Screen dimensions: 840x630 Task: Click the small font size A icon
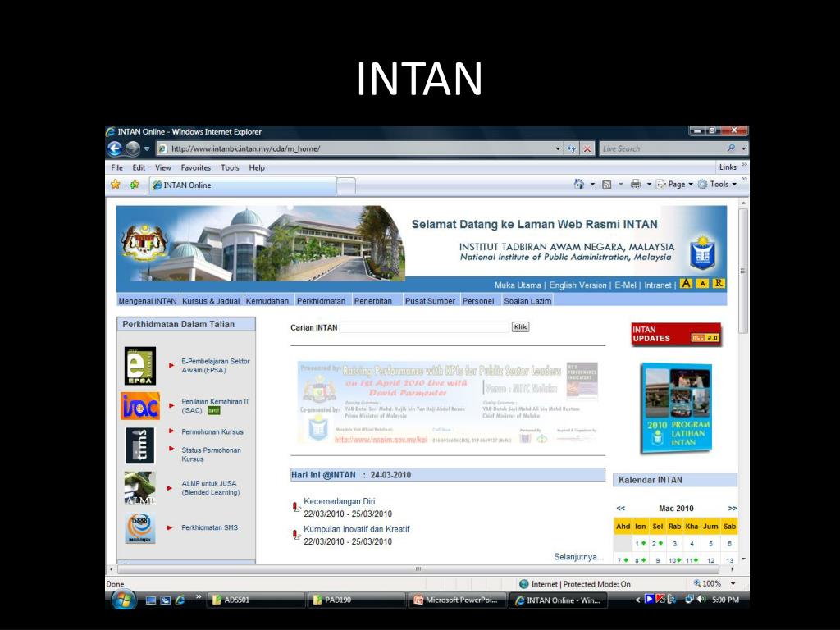pos(703,283)
